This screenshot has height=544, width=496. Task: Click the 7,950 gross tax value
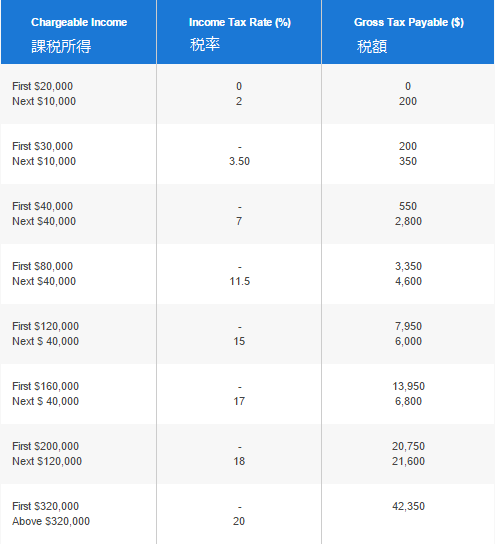pos(408,326)
